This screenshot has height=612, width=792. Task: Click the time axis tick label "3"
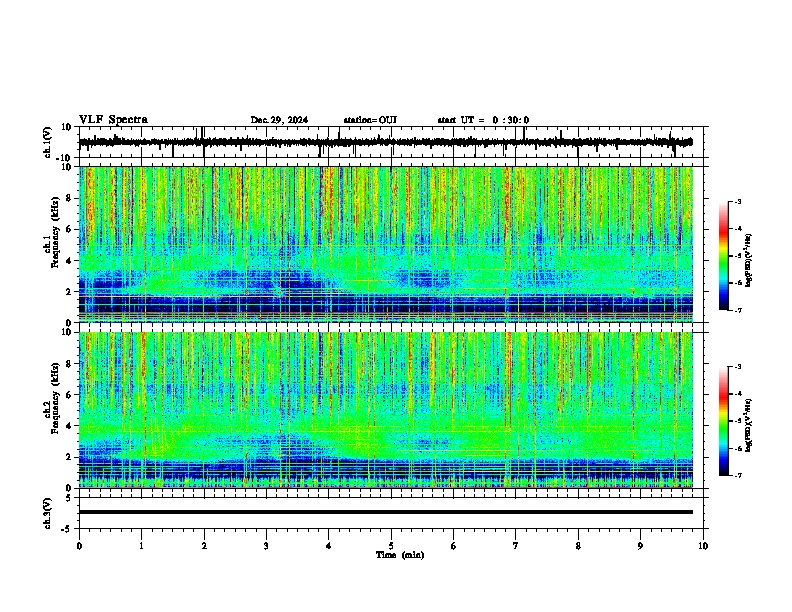266,546
